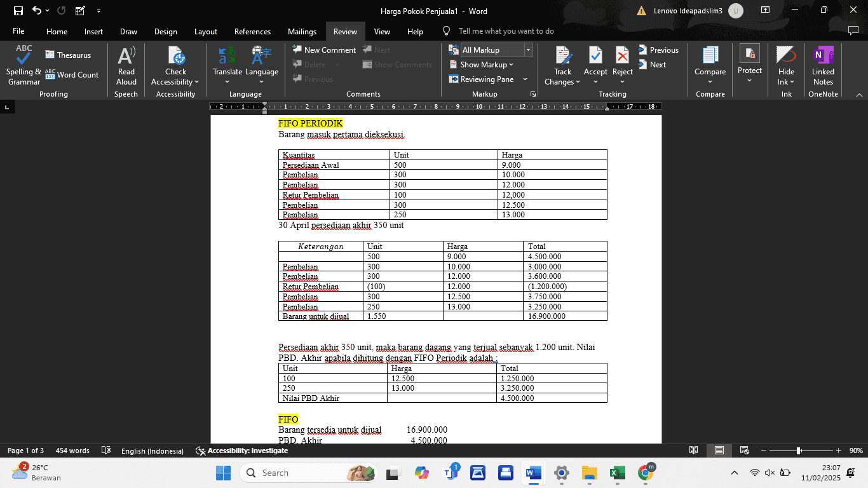Undo the last action

[36, 11]
